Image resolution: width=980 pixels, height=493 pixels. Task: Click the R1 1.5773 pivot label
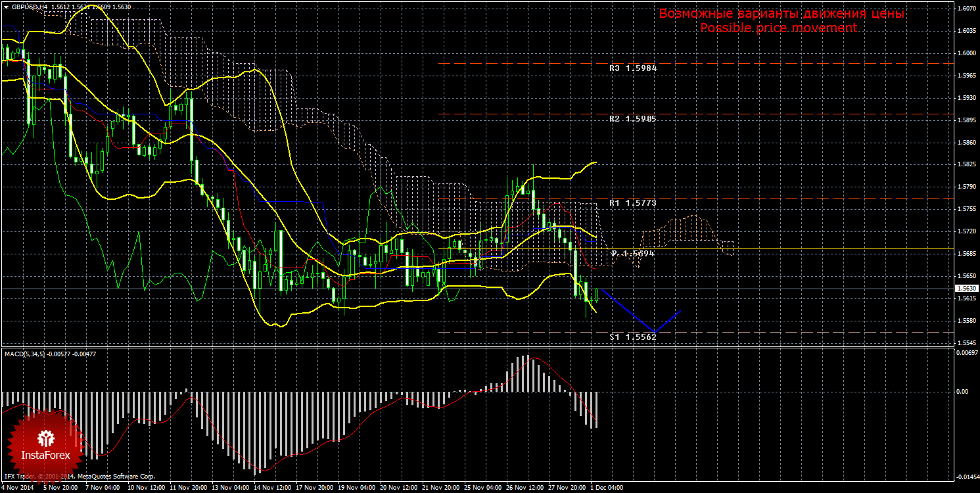pos(632,203)
